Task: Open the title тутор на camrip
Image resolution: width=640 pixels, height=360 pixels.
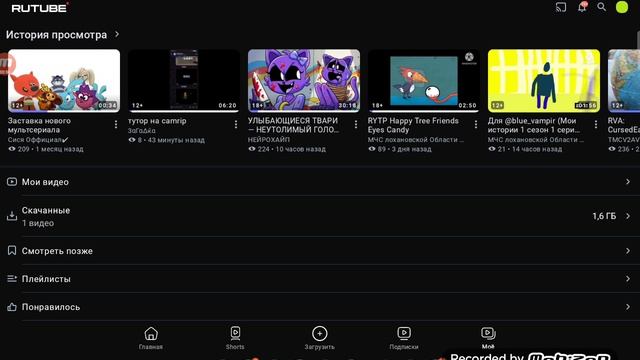Action: coord(157,121)
